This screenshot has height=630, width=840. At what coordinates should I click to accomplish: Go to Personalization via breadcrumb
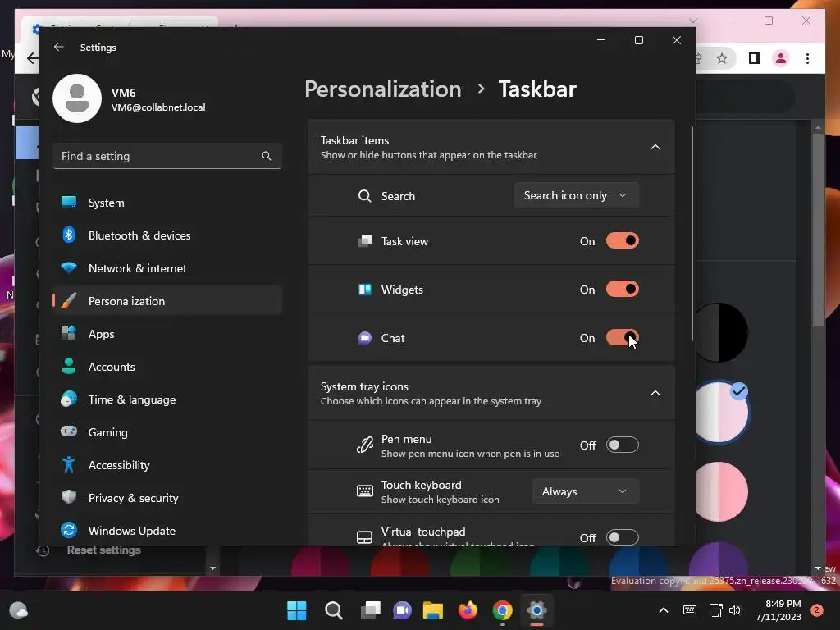382,89
